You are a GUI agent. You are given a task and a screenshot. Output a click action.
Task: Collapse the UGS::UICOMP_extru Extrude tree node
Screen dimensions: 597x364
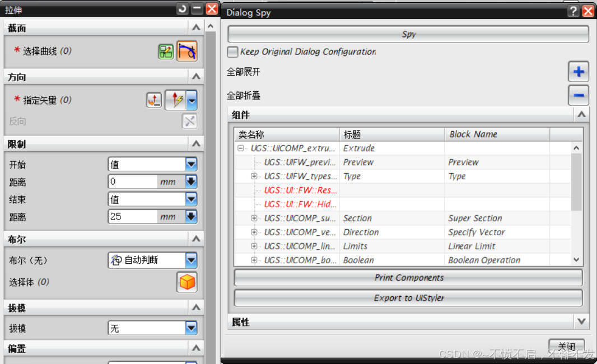click(x=240, y=148)
